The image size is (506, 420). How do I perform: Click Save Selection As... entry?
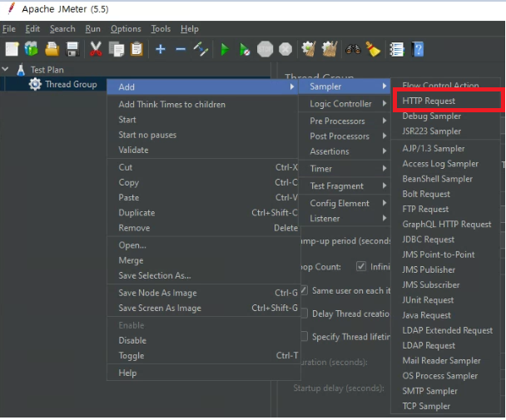[x=203, y=275]
